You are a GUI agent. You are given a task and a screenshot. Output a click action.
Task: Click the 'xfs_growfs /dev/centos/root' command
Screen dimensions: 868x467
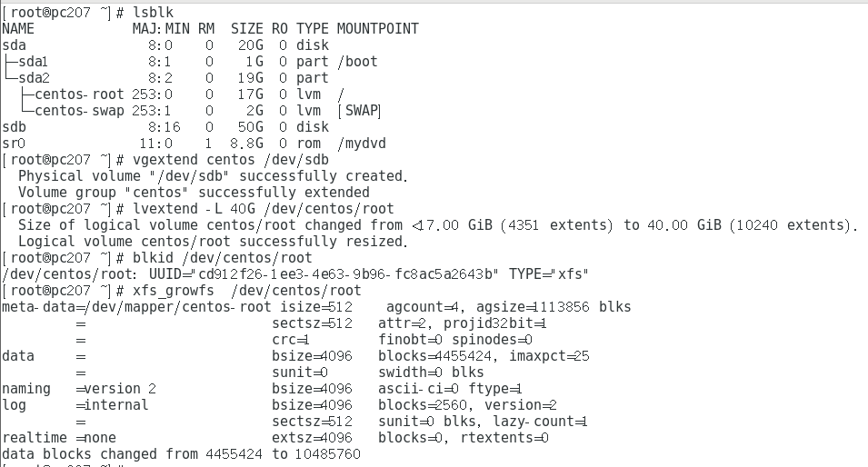(246, 291)
